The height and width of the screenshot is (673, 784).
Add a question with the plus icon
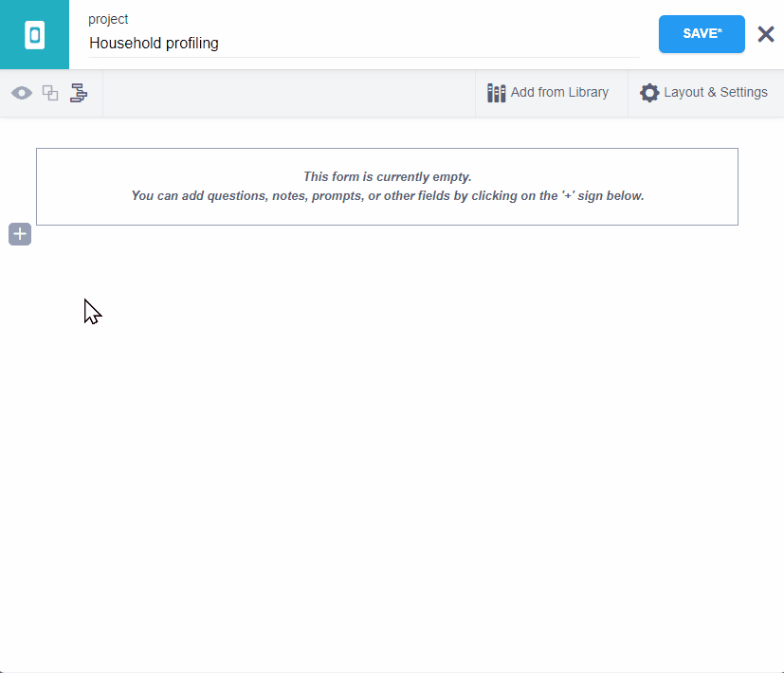pos(20,234)
